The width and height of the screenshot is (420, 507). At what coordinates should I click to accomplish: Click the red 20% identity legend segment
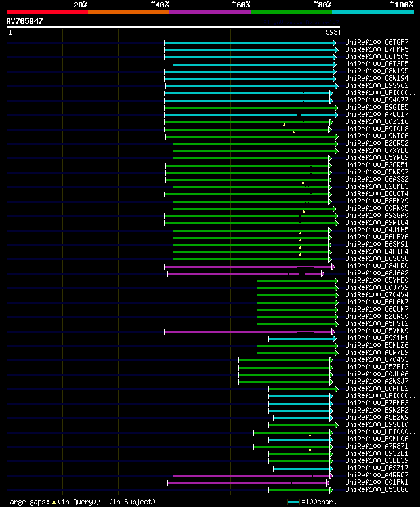coord(47,12)
